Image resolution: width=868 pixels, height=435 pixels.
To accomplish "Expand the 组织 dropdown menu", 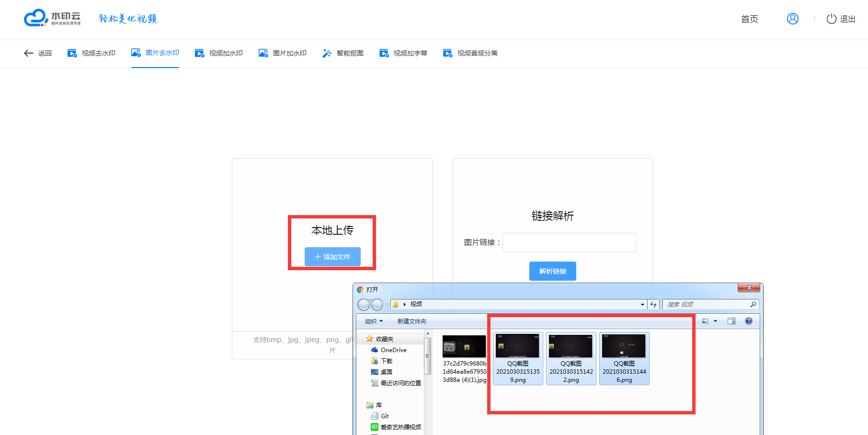I will (374, 321).
